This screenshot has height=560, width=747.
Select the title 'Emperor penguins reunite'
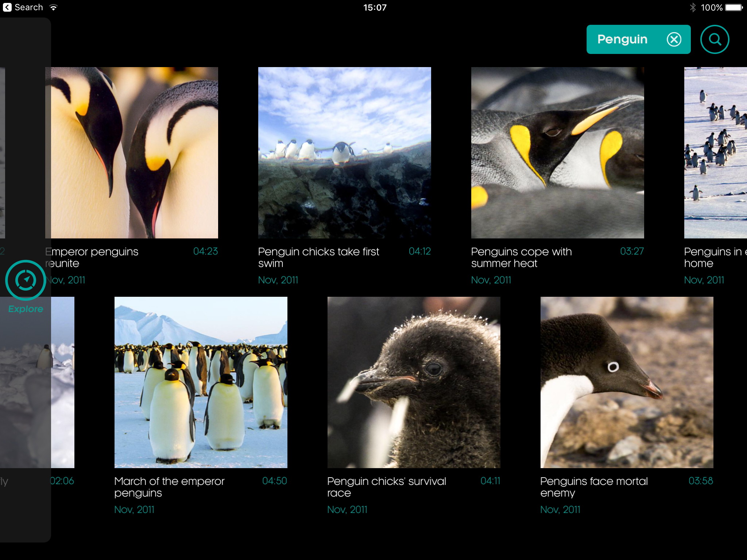(92, 257)
